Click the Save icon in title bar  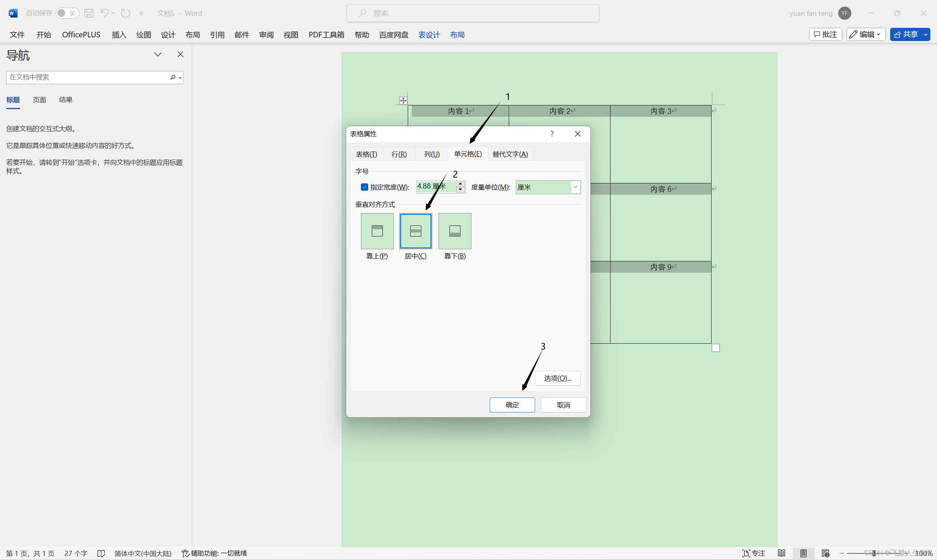[89, 13]
